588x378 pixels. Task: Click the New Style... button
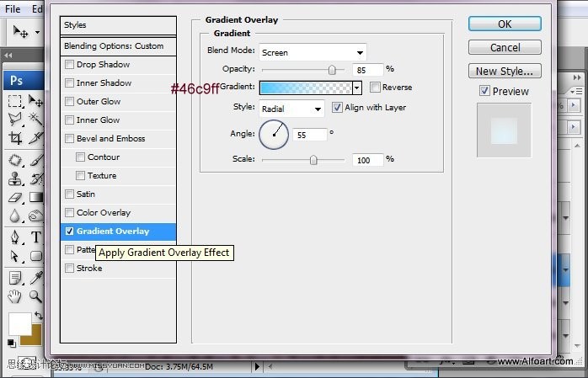[505, 71]
